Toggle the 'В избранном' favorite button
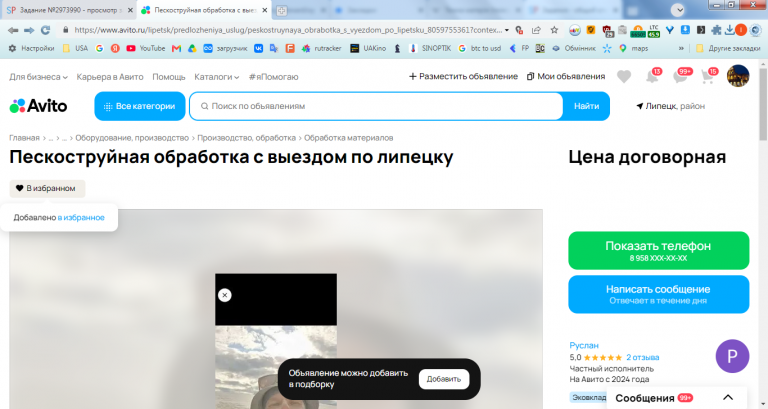Screen dimensions: 768x409 point(47,189)
